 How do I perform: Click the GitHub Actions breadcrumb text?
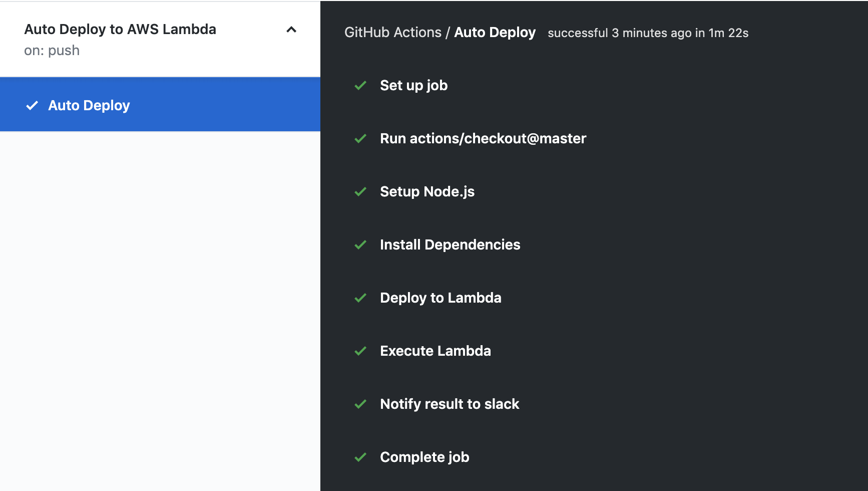click(393, 32)
